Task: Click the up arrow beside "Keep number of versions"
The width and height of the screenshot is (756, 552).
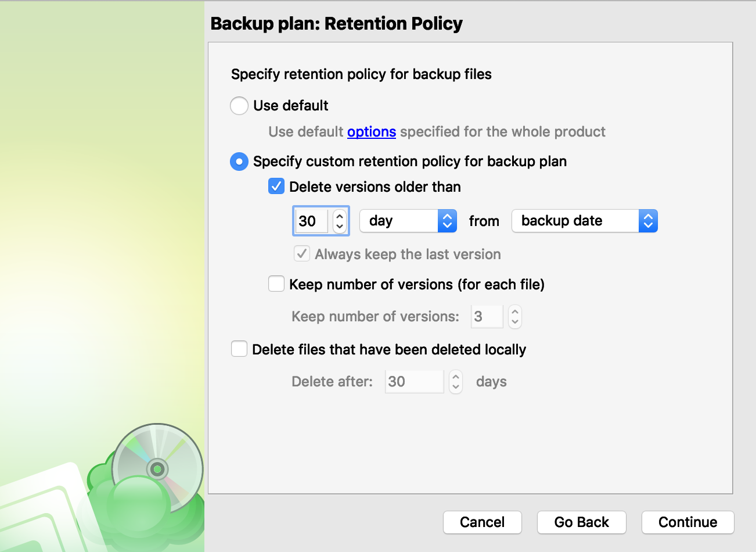Action: click(x=515, y=313)
